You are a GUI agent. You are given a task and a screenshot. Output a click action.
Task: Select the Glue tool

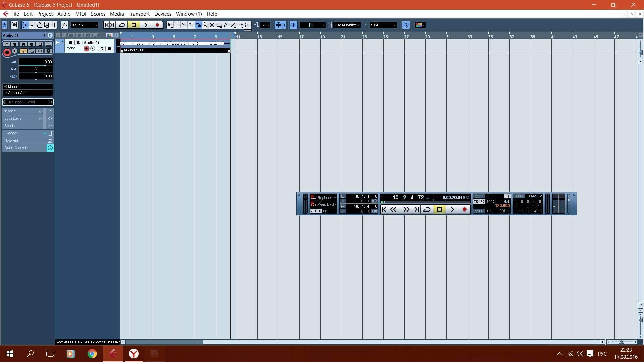191,25
